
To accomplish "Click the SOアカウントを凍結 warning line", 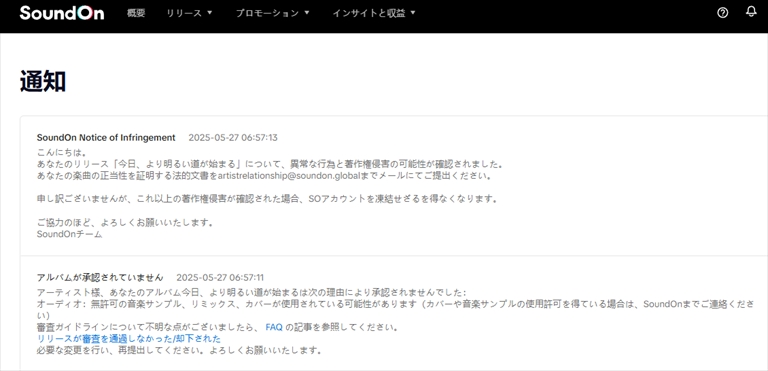I will pos(267,199).
